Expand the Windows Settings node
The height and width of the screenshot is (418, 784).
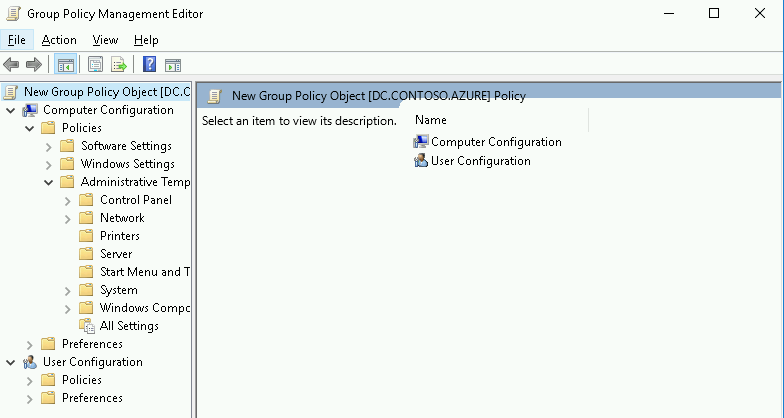[48, 164]
